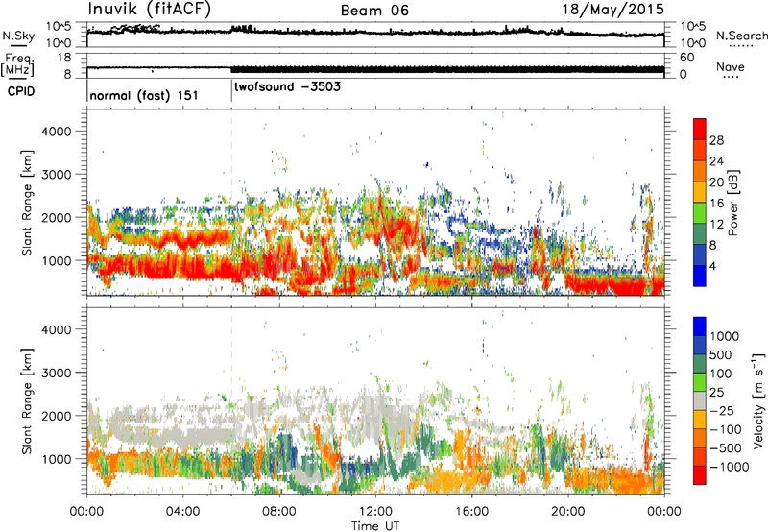This screenshot has width=768, height=532.
Task: Click the "12:00" time tick label
Action: 375,512
